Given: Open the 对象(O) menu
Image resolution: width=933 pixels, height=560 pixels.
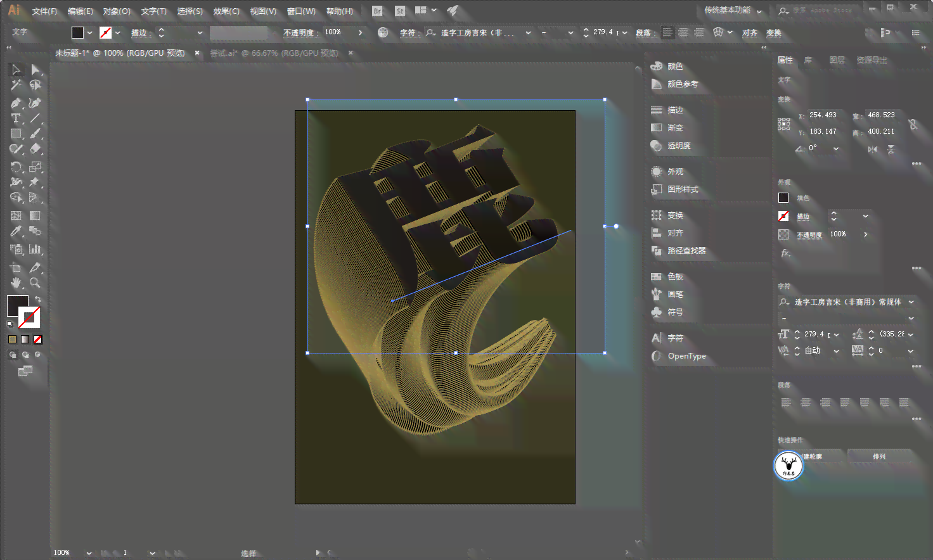Looking at the screenshot, I should point(117,11).
